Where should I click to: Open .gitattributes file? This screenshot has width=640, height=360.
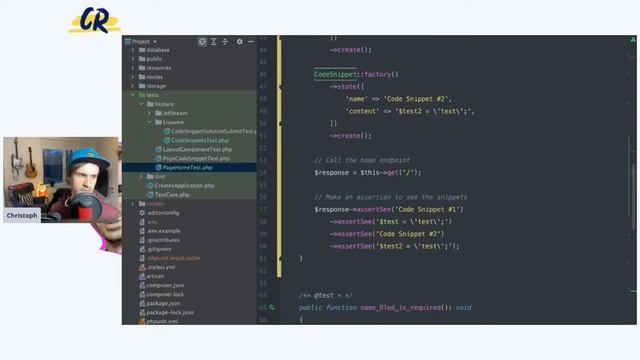click(159, 240)
